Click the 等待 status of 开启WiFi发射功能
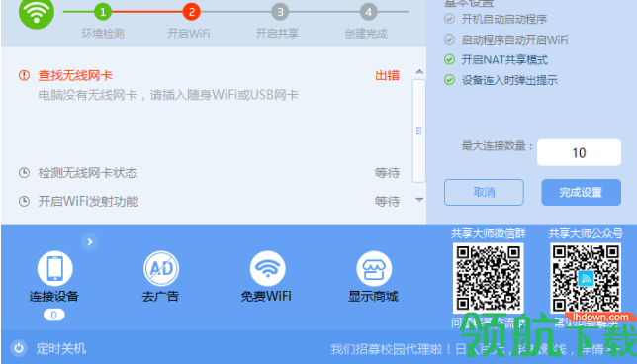Image resolution: width=637 pixels, height=364 pixels. (x=387, y=201)
